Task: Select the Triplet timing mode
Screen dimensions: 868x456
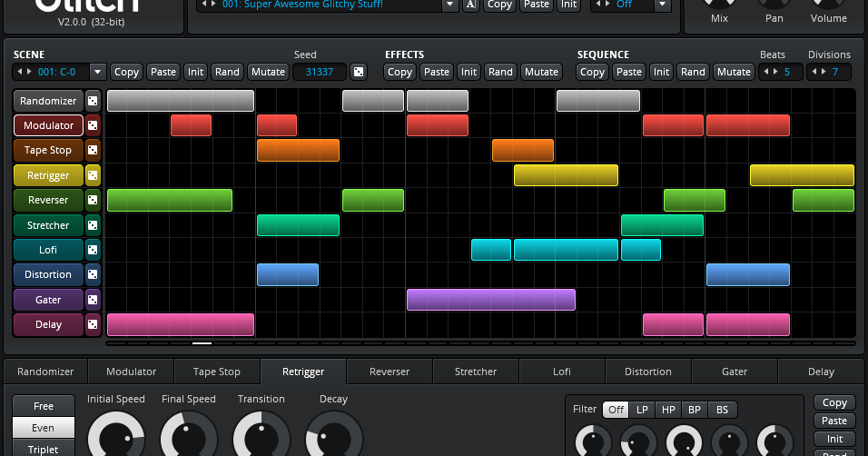Action: tap(44, 449)
